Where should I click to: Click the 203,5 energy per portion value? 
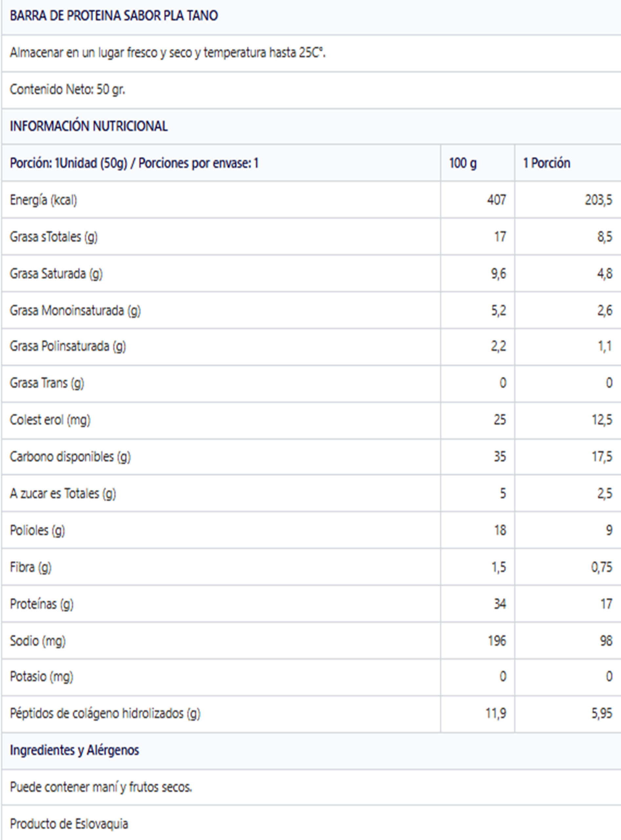(x=598, y=200)
